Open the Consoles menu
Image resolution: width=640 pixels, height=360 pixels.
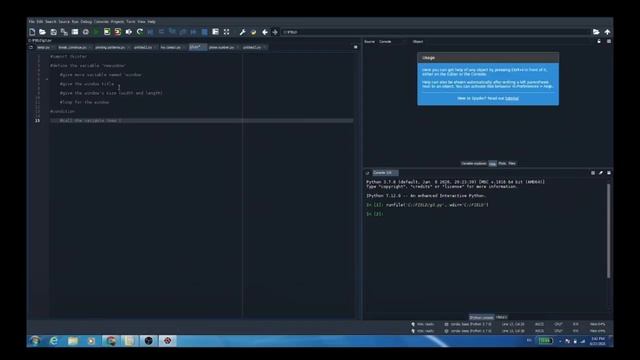pyautogui.click(x=102, y=22)
